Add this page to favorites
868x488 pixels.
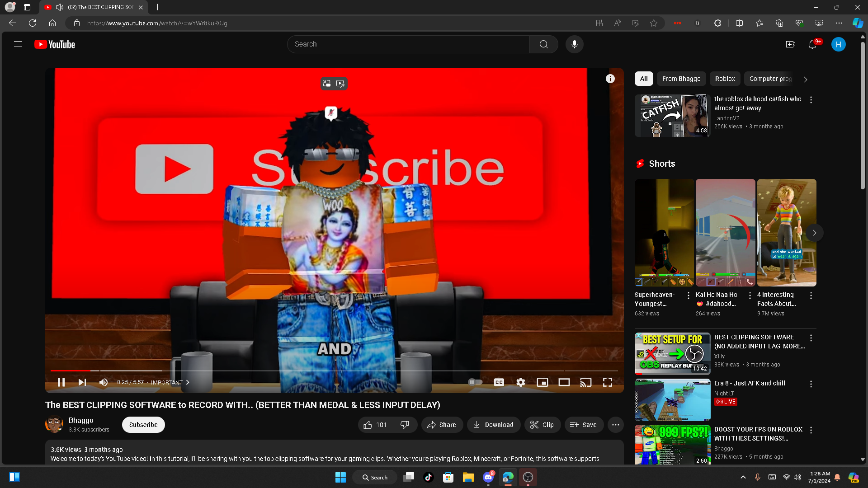[x=654, y=23]
